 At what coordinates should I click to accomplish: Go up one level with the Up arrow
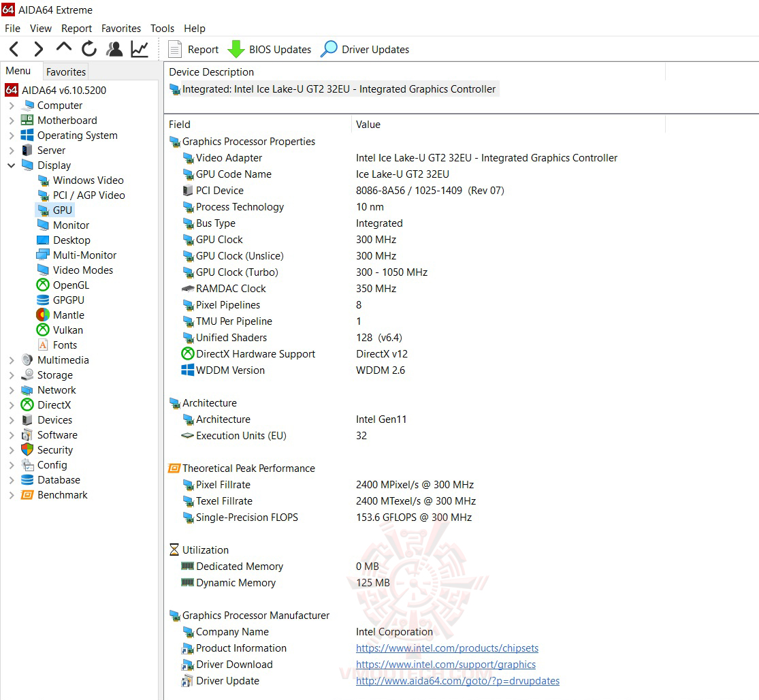point(64,48)
